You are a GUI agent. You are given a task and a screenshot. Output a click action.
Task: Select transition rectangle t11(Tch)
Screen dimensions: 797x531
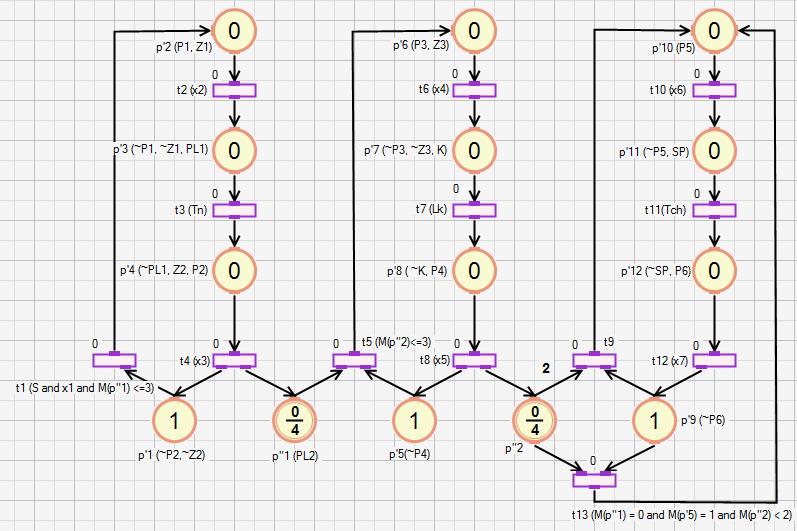pos(714,210)
